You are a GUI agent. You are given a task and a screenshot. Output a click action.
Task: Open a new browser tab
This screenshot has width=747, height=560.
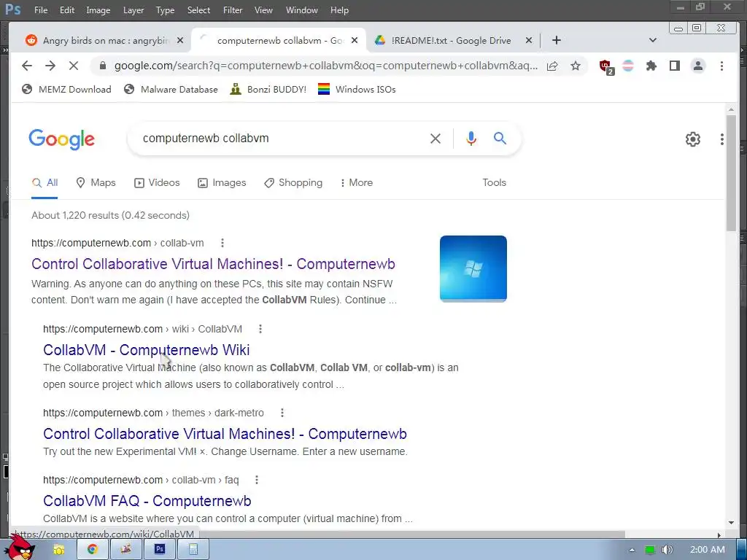[x=556, y=41]
